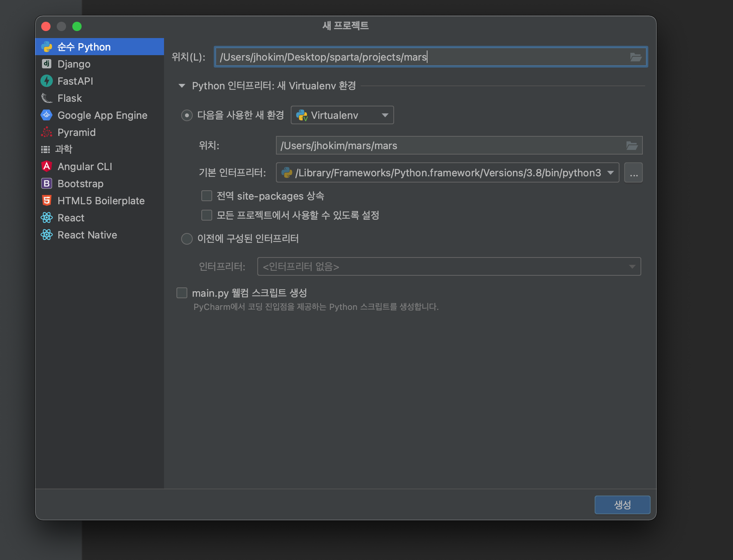Choose Angular CLI project type
Viewport: 733px width, 560px height.
click(99, 167)
